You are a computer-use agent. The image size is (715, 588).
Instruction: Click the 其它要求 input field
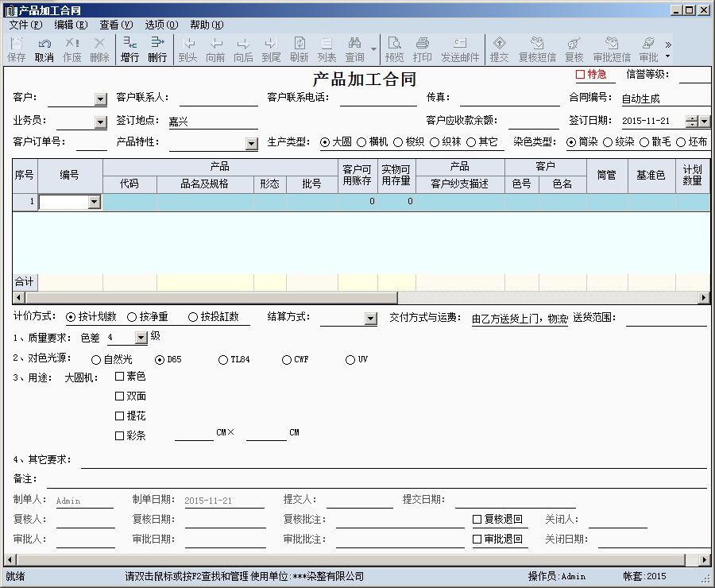coord(393,461)
